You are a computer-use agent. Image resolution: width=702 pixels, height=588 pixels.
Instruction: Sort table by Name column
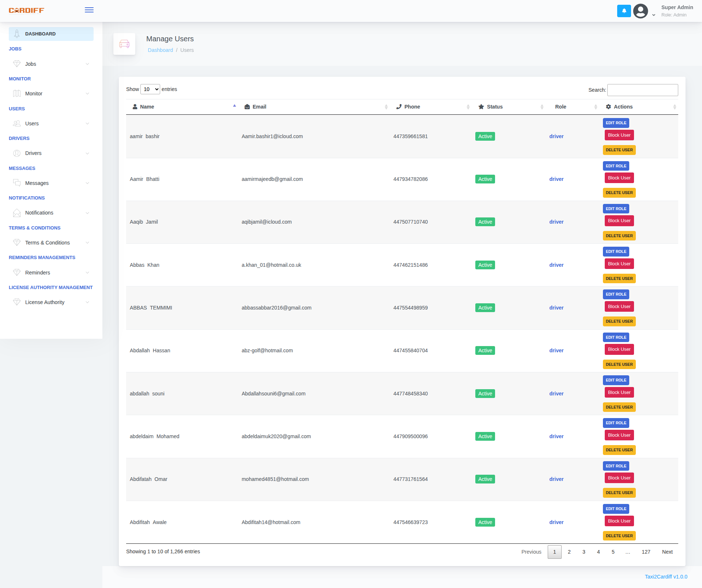click(147, 107)
